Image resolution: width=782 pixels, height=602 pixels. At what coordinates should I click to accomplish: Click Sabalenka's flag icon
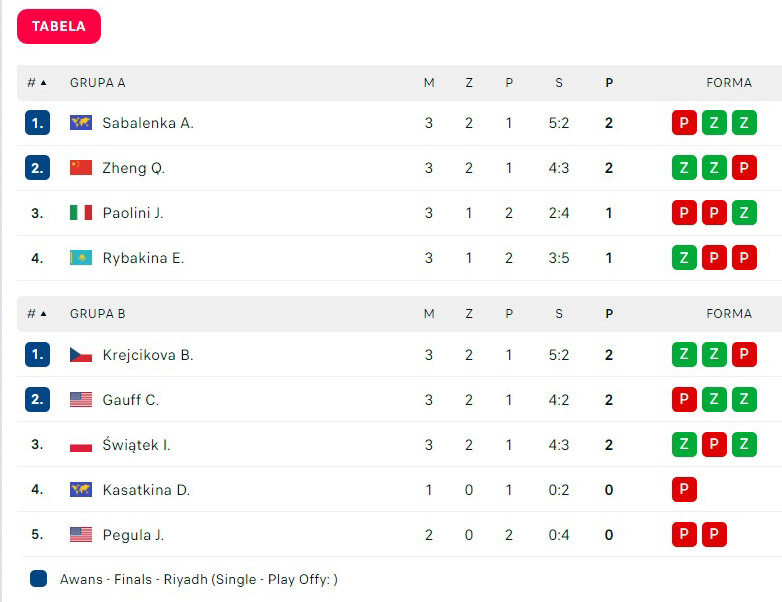(81, 123)
